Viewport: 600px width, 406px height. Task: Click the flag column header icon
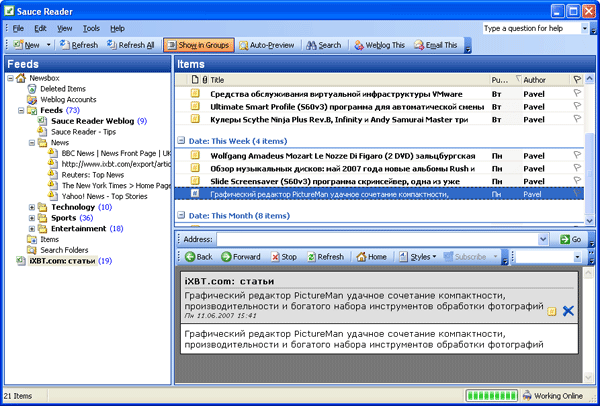pos(577,80)
